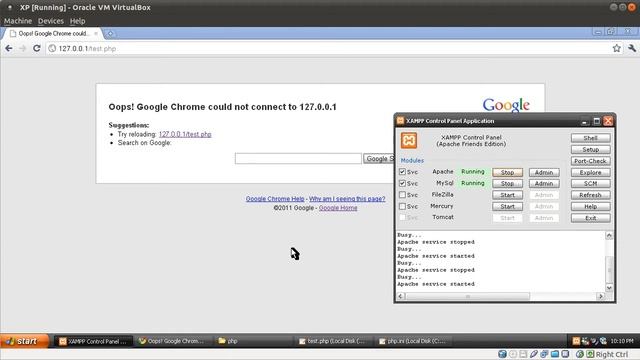This screenshot has width=640, height=360.
Task: Click XAMPP log scroll down arrow
Action: pos(609,288)
